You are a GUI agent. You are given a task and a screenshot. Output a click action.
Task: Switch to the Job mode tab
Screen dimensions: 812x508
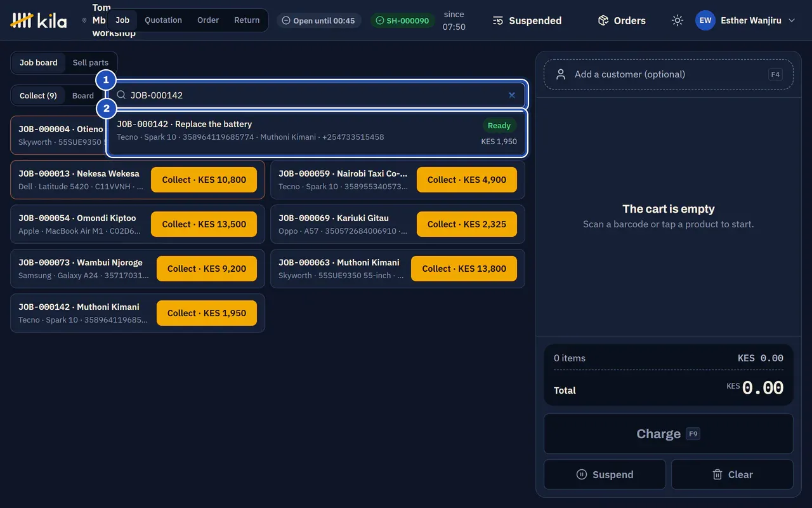click(122, 20)
